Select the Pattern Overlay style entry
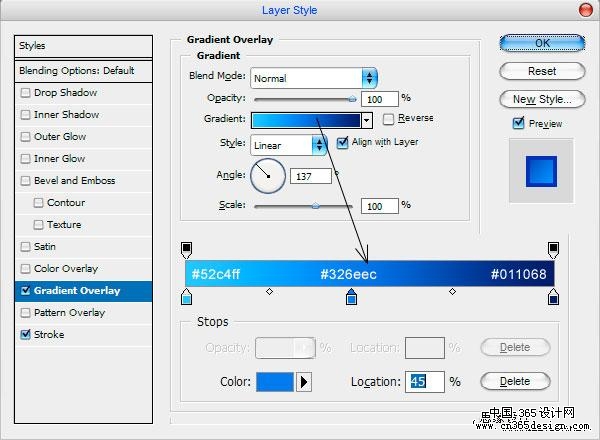Viewport: 600px width, 440px height. 83,313
